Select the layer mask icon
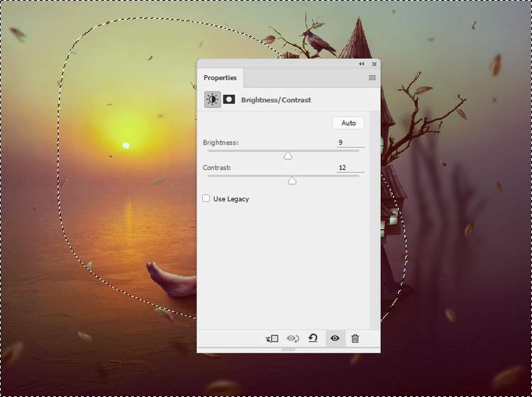The image size is (532, 397). point(229,99)
